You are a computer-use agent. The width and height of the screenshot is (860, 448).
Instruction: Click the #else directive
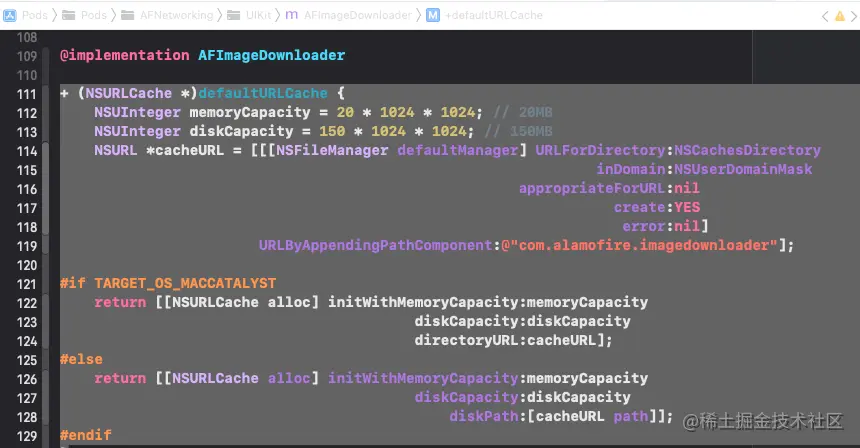point(81,359)
